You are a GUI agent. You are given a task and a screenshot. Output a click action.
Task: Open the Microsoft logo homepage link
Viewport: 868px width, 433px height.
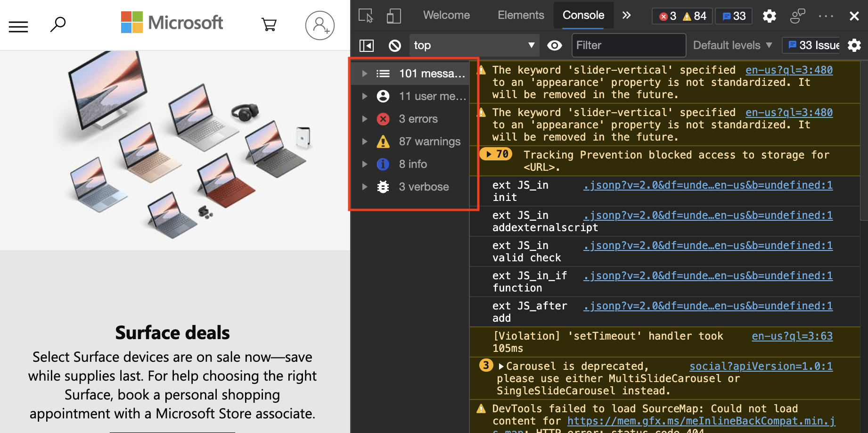tap(172, 22)
